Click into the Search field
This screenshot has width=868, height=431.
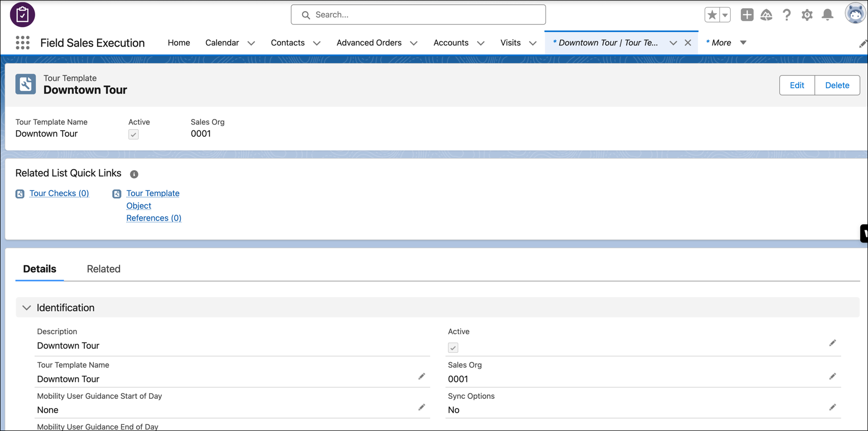pos(418,15)
